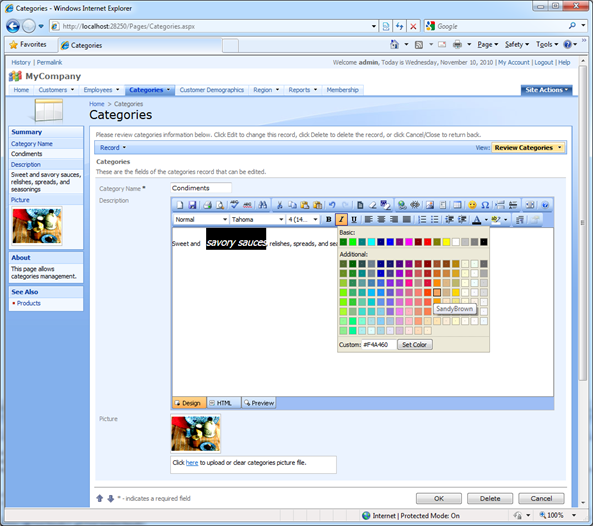Open the Review Categories view dropdown
The width and height of the screenshot is (593, 526).
point(528,148)
